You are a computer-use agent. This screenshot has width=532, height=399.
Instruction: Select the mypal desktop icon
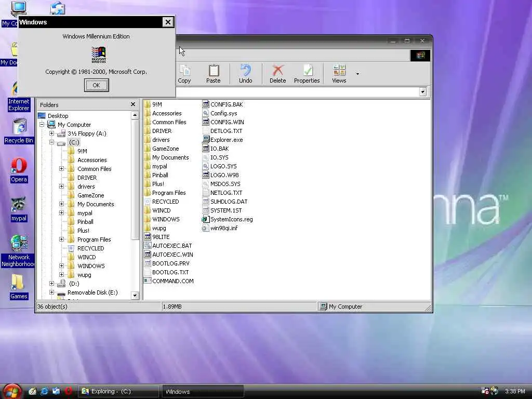[19, 209]
